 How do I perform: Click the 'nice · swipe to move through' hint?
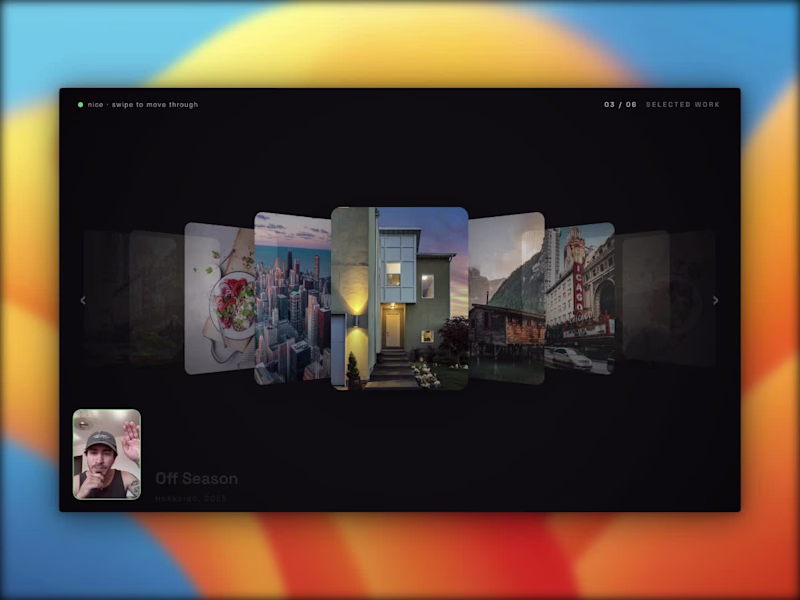pyautogui.click(x=143, y=105)
